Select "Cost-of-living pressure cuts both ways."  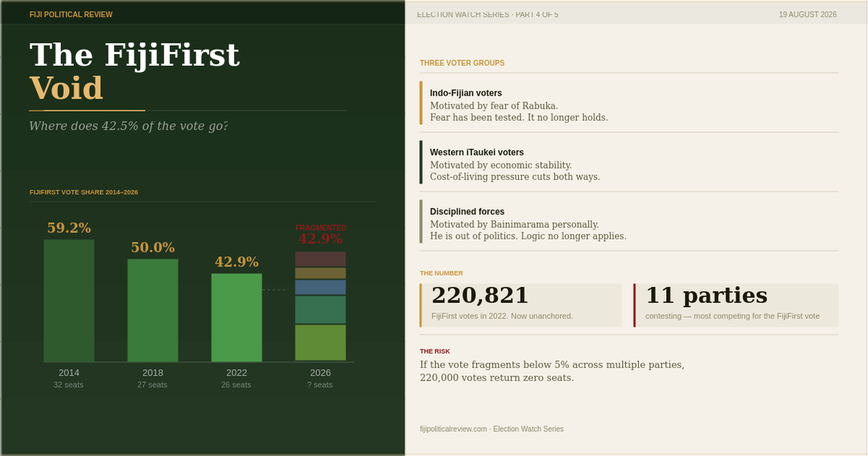(515, 177)
